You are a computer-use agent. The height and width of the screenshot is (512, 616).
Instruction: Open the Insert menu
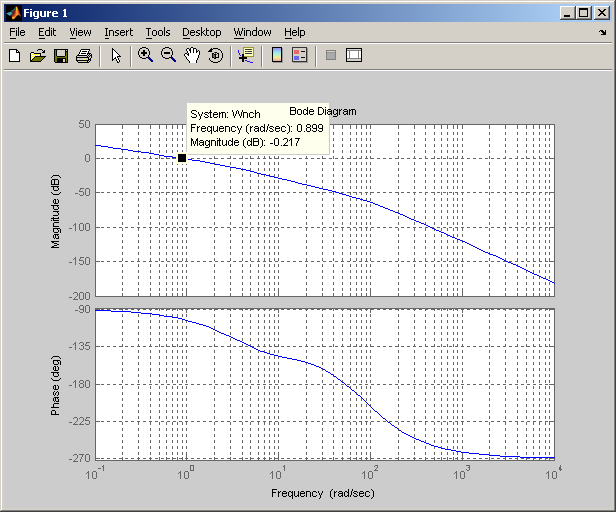point(118,32)
